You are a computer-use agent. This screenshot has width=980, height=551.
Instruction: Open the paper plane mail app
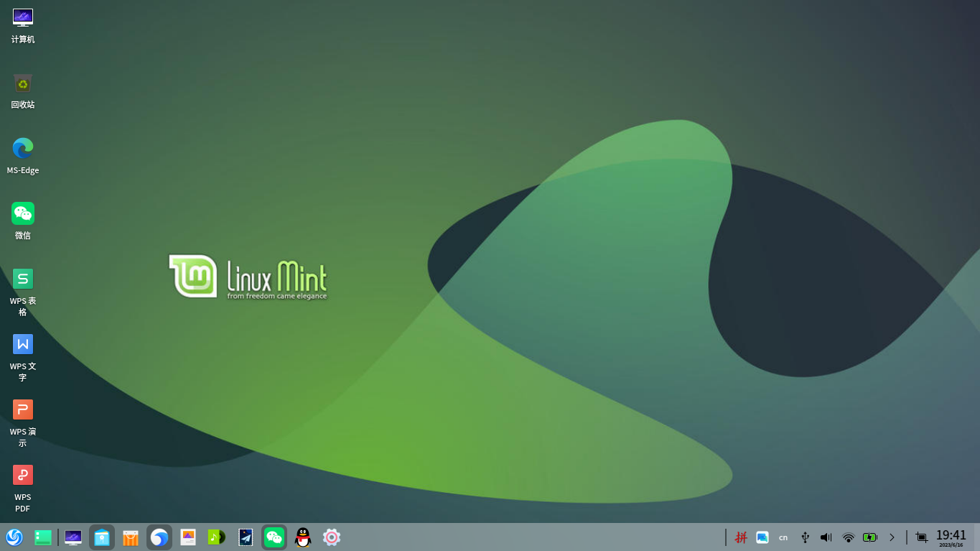[x=246, y=537]
